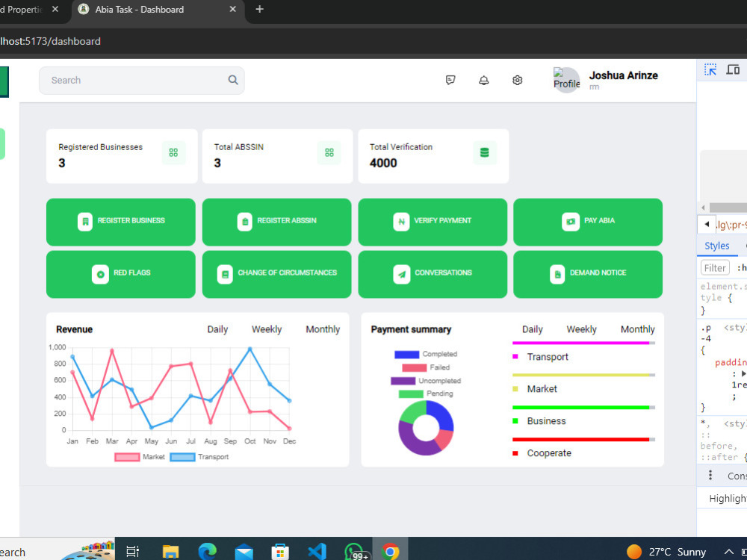The width and height of the screenshot is (747, 560).
Task: Click the green Business color square
Action: click(x=515, y=421)
